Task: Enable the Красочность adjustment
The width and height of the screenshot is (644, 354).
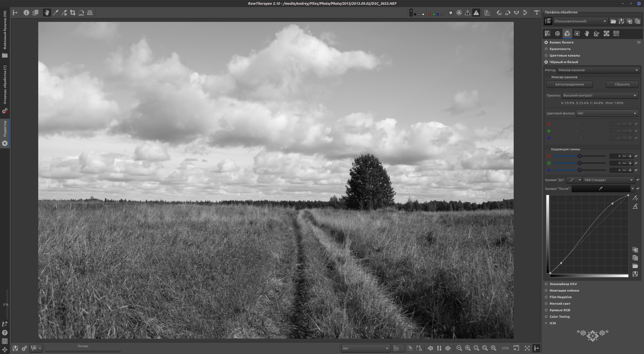Action: [x=546, y=49]
